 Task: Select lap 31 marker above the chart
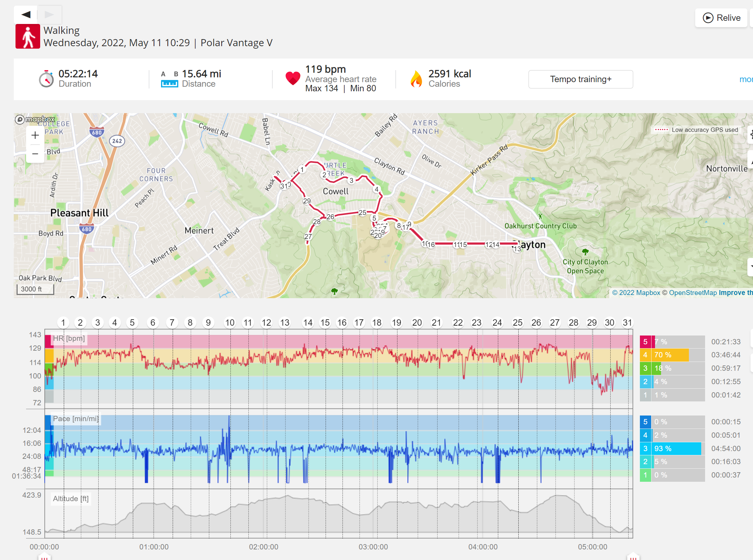pyautogui.click(x=627, y=322)
